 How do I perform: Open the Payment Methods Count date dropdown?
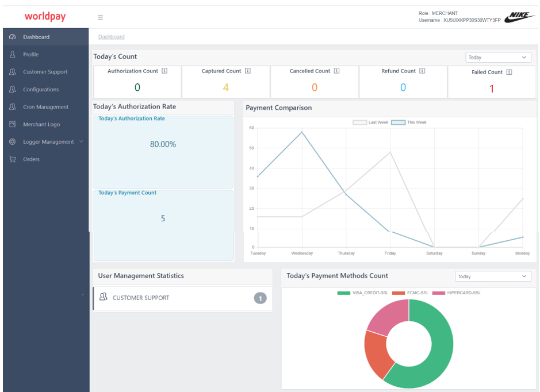tap(492, 276)
